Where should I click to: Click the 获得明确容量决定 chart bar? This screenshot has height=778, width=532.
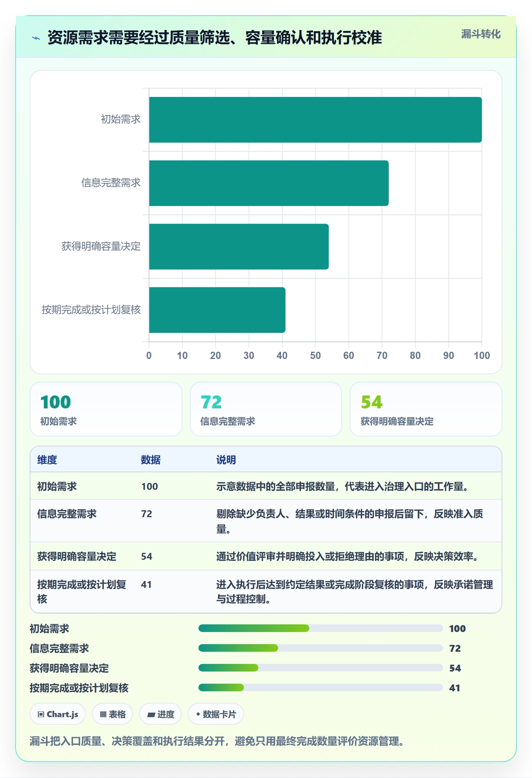[x=239, y=246]
